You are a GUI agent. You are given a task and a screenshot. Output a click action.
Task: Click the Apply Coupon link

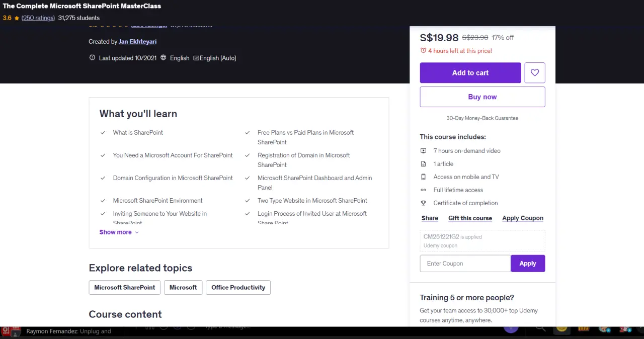[523, 218]
